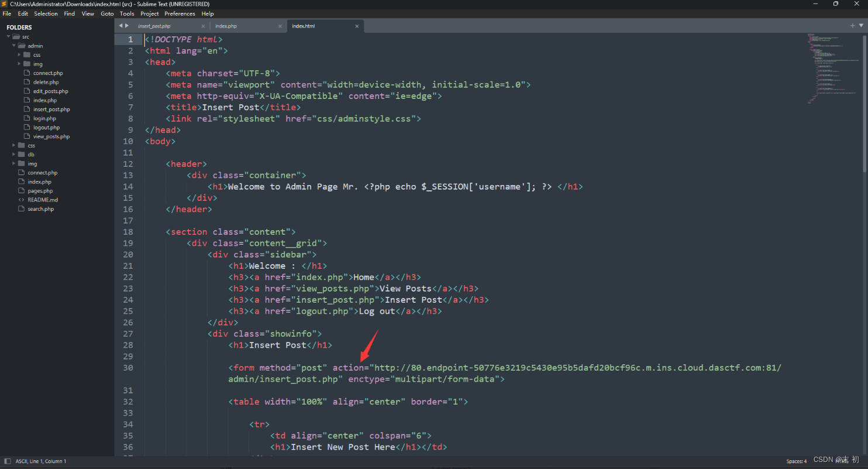Close the index.php tab
Viewport: 868px width, 469px height.
coord(280,26)
